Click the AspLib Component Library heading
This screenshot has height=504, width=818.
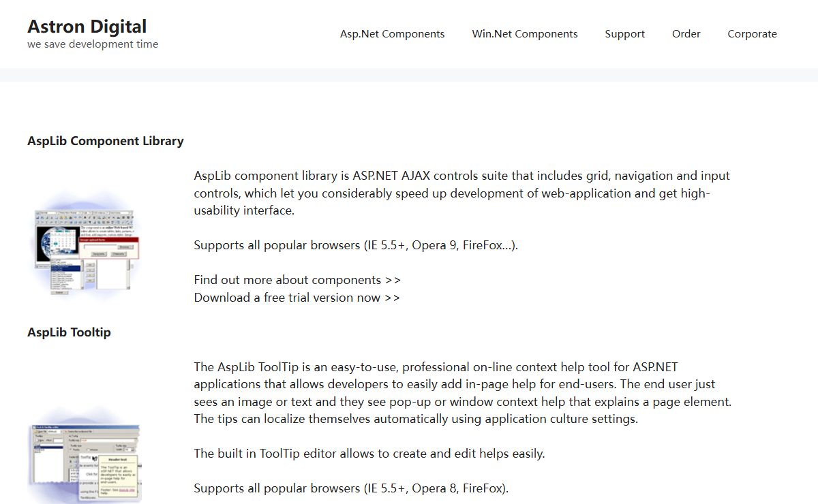click(x=106, y=141)
